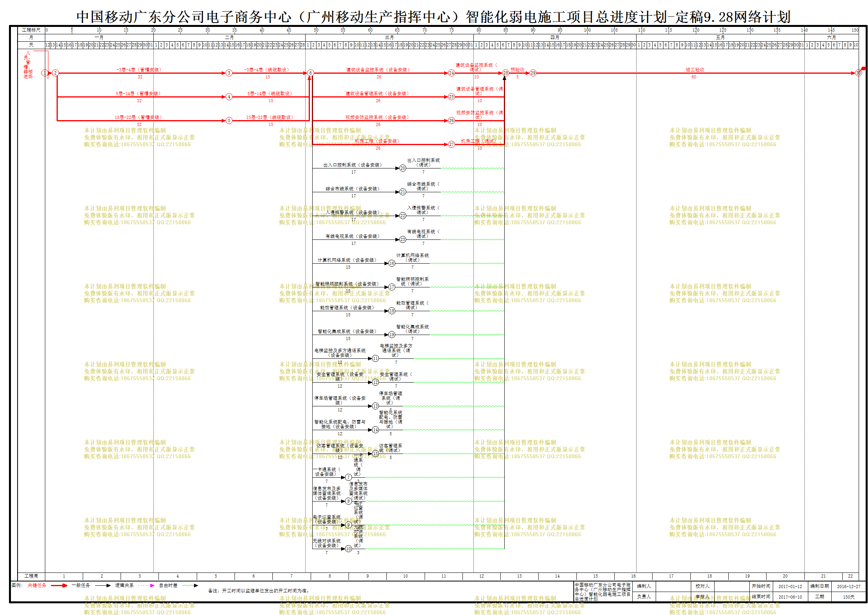Viewport: 868px width, 615px height.
Task: Select node 12 on 安全管理系统 row
Action: pos(375,382)
